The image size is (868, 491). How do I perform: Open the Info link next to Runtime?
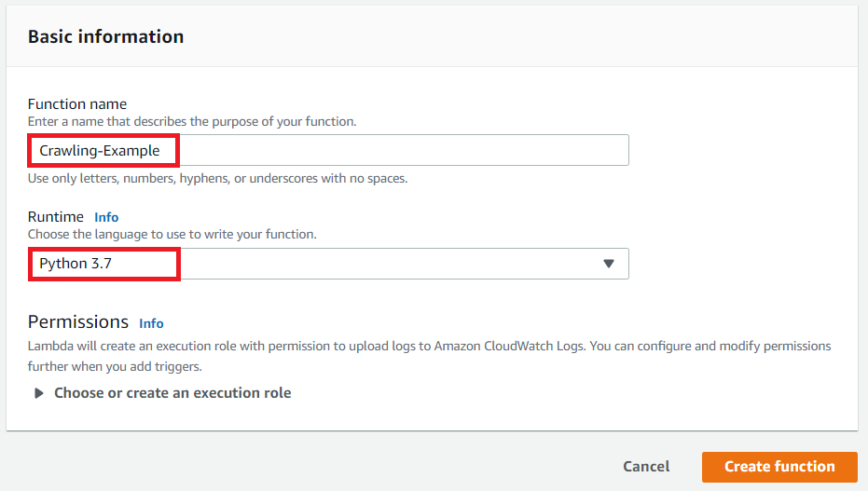[x=106, y=217]
